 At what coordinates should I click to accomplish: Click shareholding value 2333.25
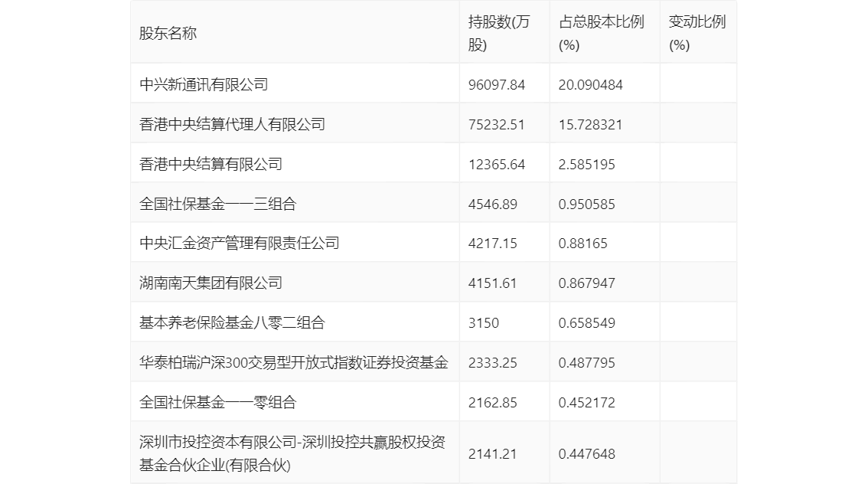pos(493,363)
